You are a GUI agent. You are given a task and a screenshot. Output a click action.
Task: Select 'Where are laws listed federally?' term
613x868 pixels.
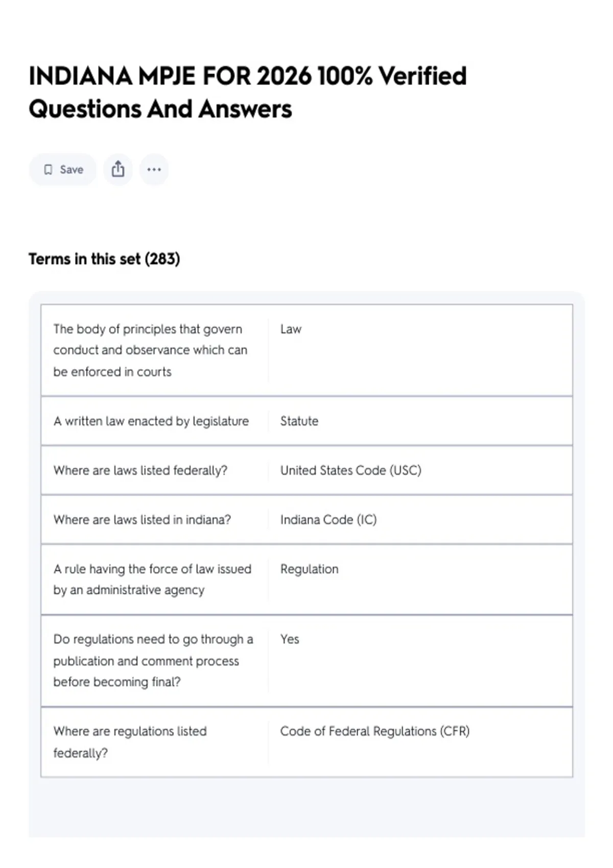point(140,470)
